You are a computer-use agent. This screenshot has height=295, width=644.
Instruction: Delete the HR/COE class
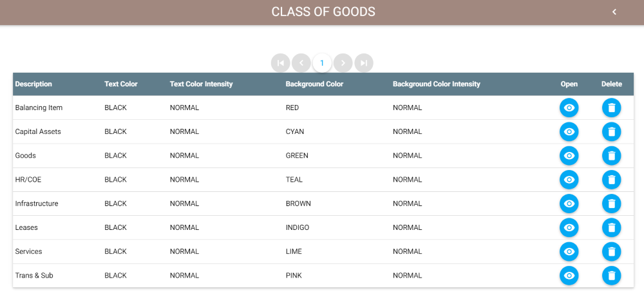[x=611, y=180]
